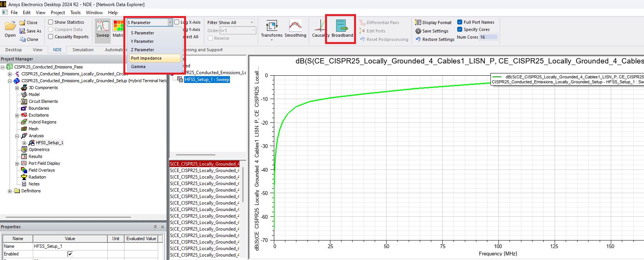The height and width of the screenshot is (260, 644).
Task: Switch to the Simulation ribbon tab
Action: [x=83, y=50]
